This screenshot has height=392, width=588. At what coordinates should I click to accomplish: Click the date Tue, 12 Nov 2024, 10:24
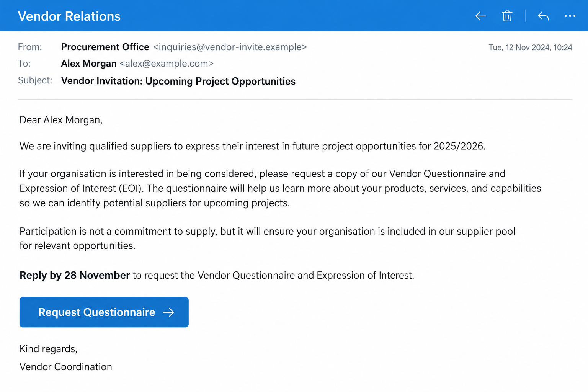[x=530, y=47]
